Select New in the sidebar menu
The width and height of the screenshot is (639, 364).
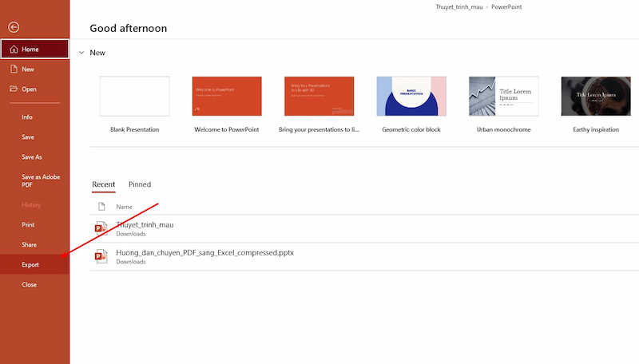34,69
